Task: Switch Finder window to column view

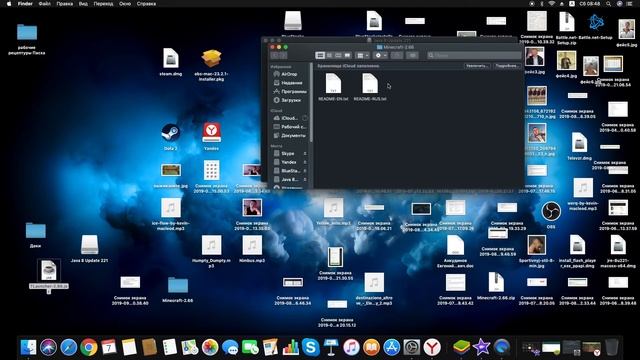Action: click(x=338, y=55)
